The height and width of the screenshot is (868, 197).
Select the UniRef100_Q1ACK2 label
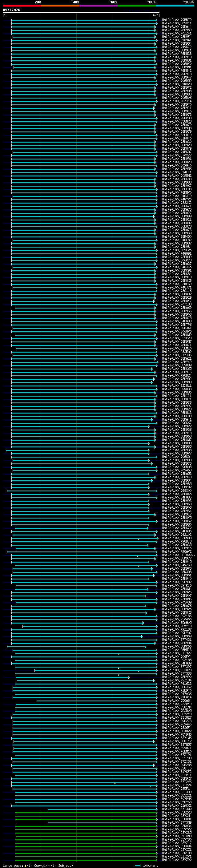click(177, 805)
